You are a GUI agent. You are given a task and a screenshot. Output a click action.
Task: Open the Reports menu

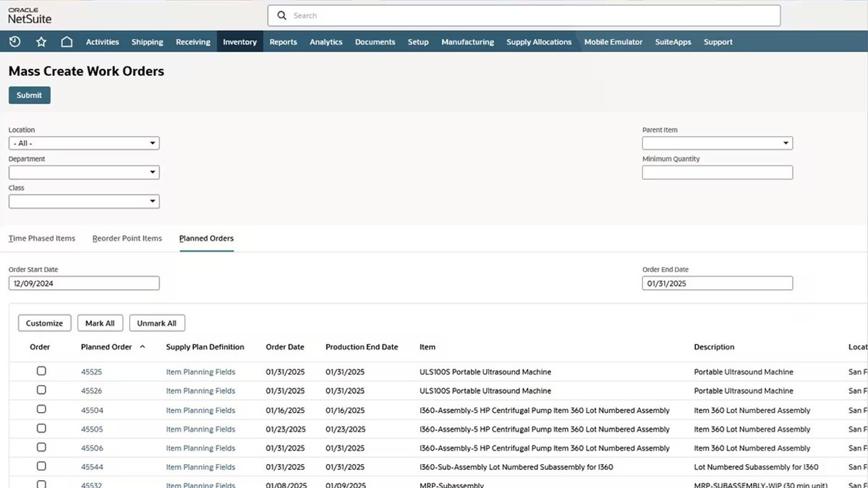pyautogui.click(x=283, y=42)
